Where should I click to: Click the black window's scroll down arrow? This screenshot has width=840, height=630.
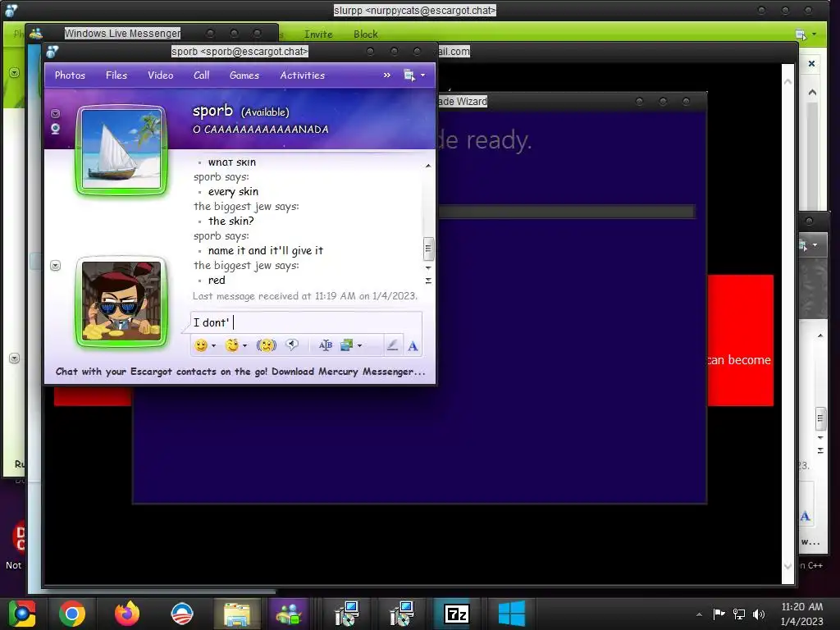pyautogui.click(x=787, y=566)
